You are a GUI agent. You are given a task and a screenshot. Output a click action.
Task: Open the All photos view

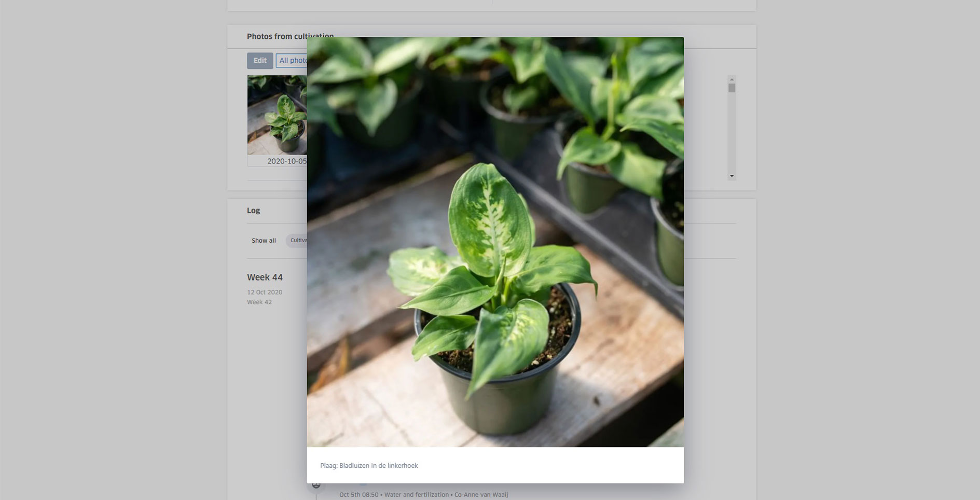tap(292, 61)
